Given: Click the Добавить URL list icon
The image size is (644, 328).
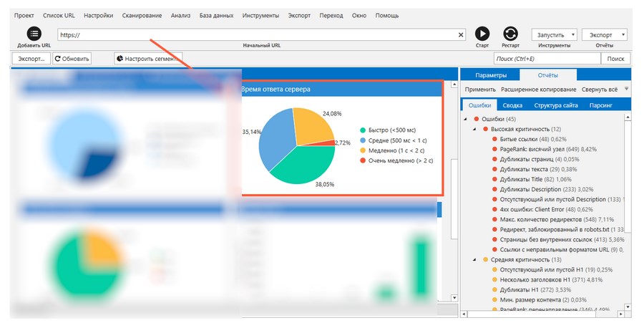Looking at the screenshot, I should [x=34, y=34].
